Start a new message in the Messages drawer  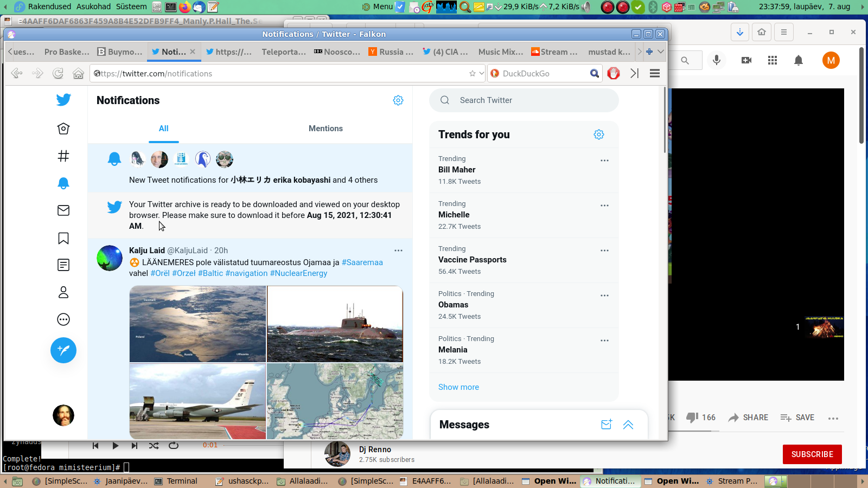607,425
